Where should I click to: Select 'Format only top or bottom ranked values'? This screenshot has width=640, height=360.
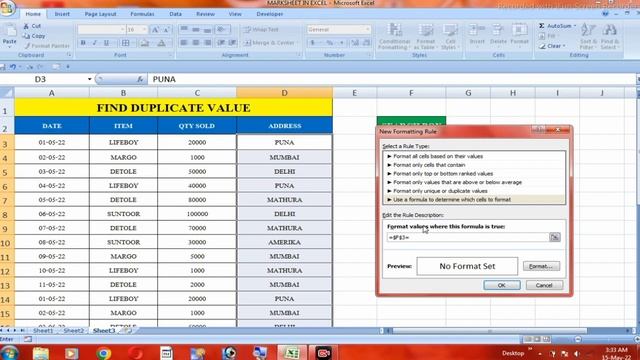coord(443,173)
